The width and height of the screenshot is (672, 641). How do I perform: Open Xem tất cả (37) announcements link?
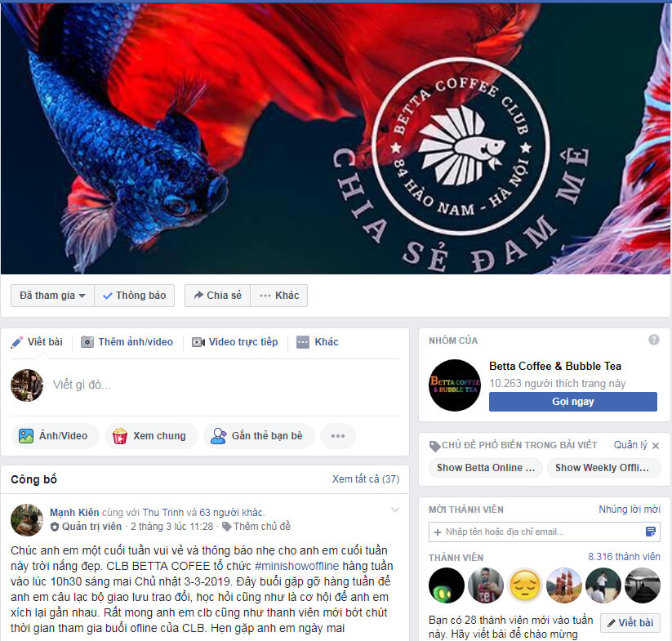pyautogui.click(x=366, y=479)
